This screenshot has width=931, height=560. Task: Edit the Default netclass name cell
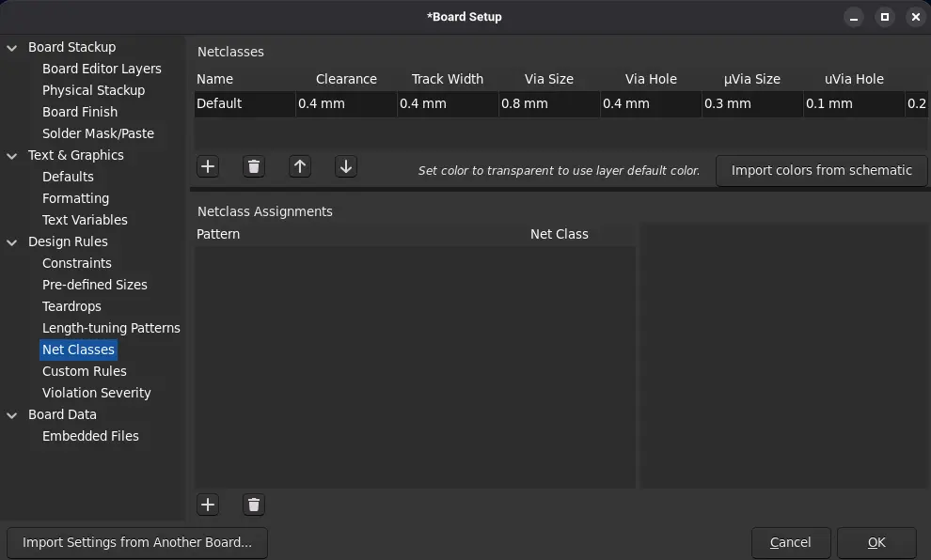click(245, 103)
